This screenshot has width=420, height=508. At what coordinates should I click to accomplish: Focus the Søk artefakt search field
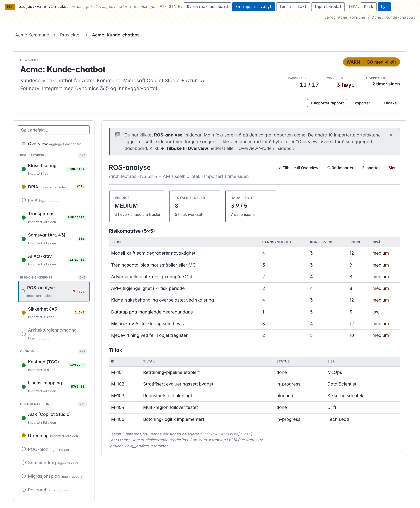[54, 130]
